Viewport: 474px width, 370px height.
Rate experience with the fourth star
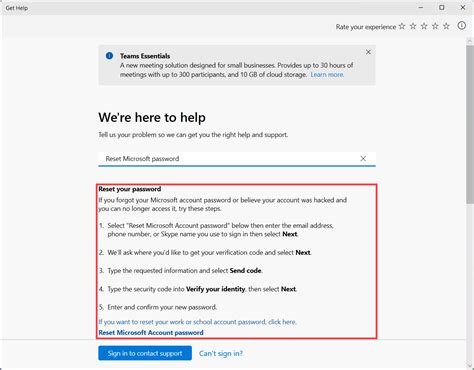click(435, 26)
